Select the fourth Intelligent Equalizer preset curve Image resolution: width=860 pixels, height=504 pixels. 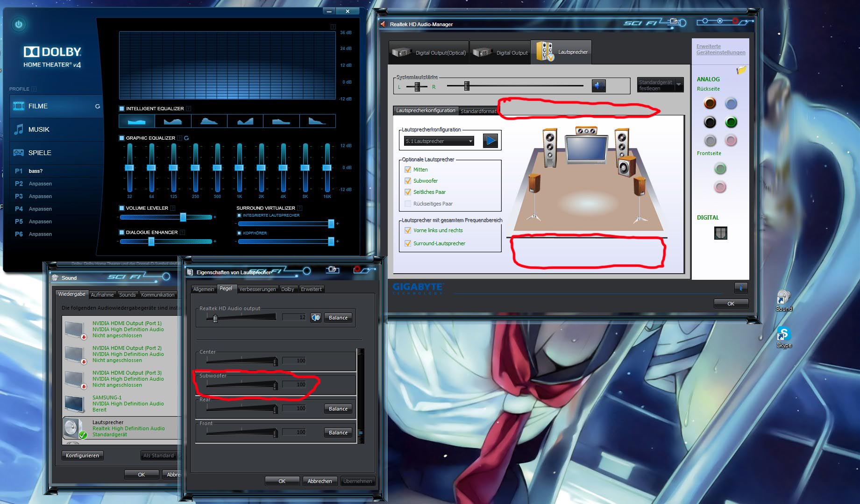pyautogui.click(x=245, y=121)
